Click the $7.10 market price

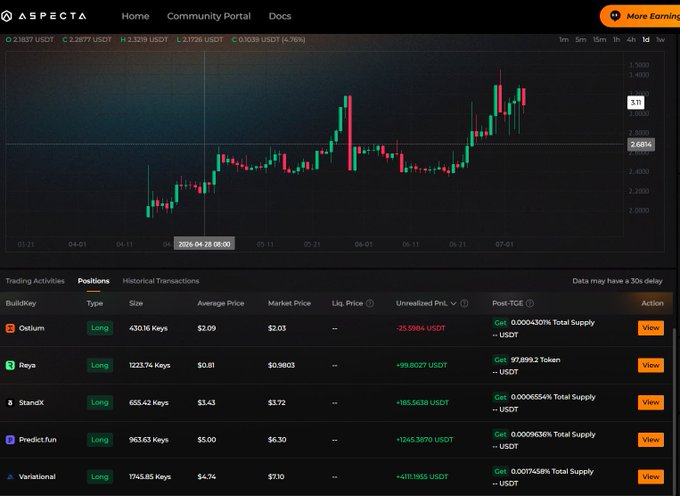(276, 477)
